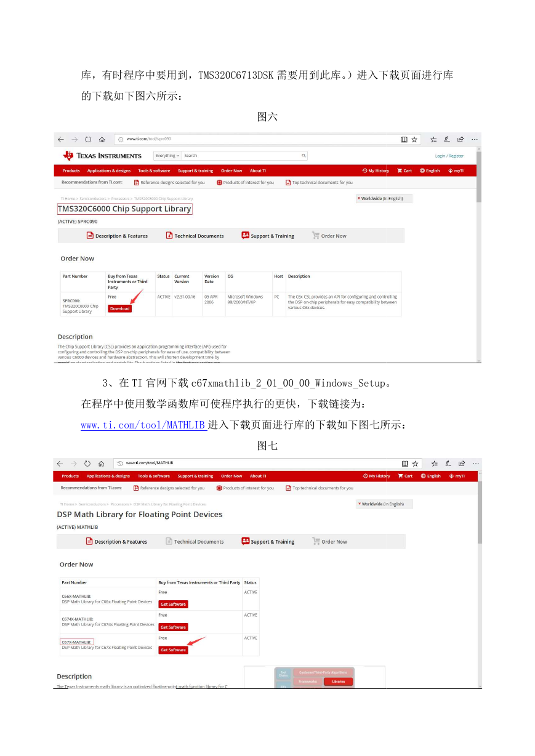535x756 pixels.
Task: Click the back arrow in the sprc090 browser
Action: pyautogui.click(x=61, y=140)
